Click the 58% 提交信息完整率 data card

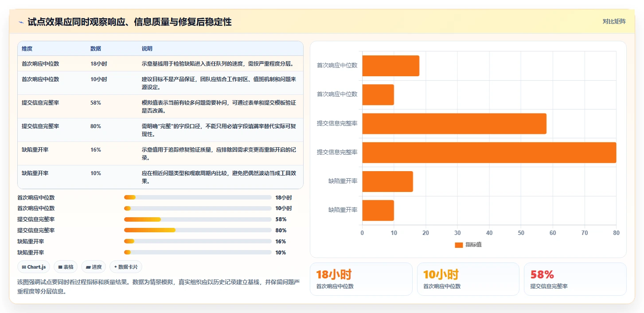click(x=575, y=279)
